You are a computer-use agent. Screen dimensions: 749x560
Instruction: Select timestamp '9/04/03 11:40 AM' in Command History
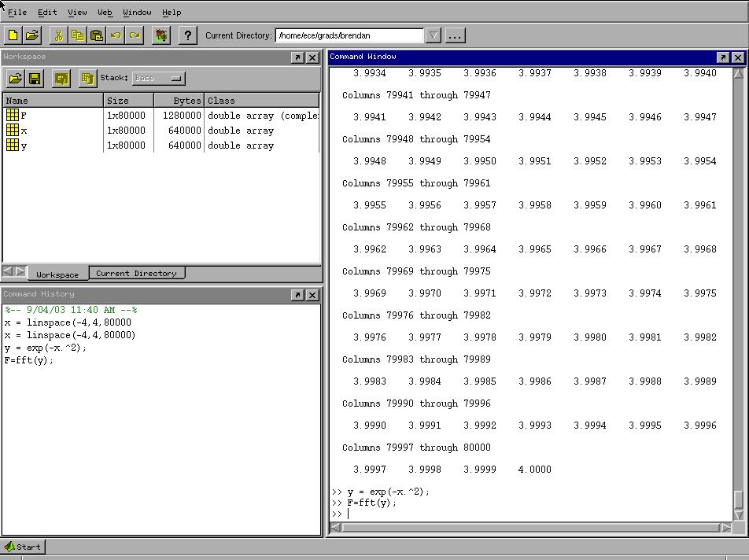click(71, 310)
